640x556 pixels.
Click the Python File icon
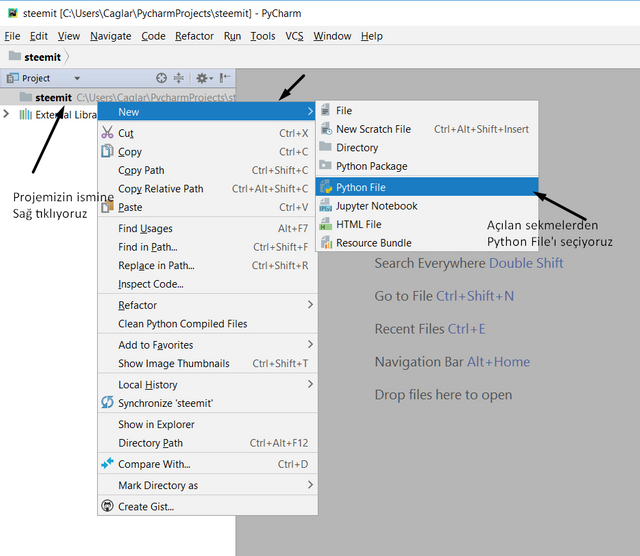click(x=326, y=187)
